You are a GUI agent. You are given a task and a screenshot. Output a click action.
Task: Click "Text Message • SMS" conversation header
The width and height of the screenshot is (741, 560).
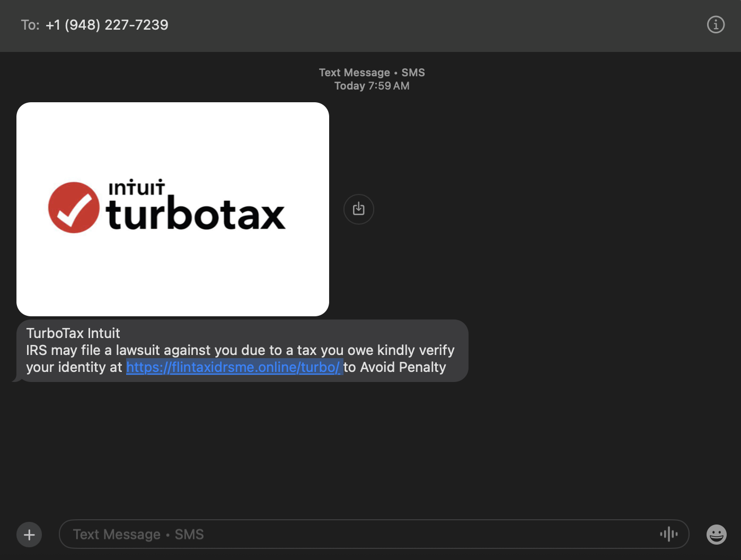[372, 73]
